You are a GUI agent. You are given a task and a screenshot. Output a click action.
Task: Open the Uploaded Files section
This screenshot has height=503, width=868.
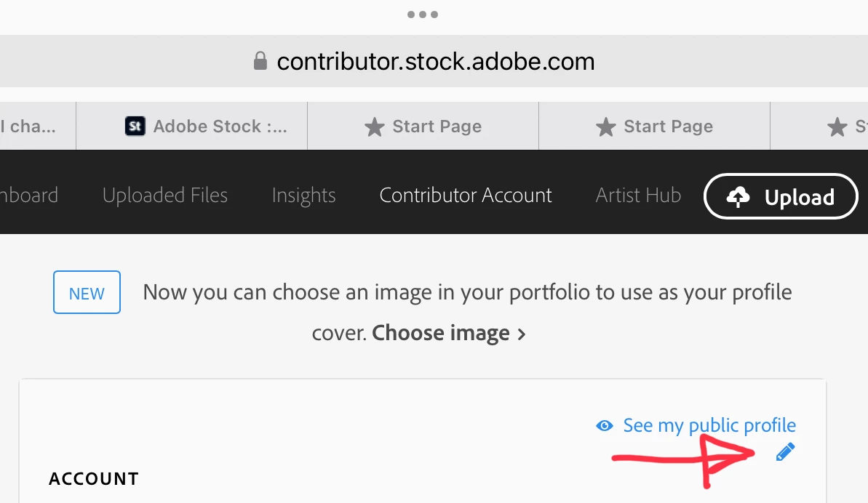pos(165,196)
